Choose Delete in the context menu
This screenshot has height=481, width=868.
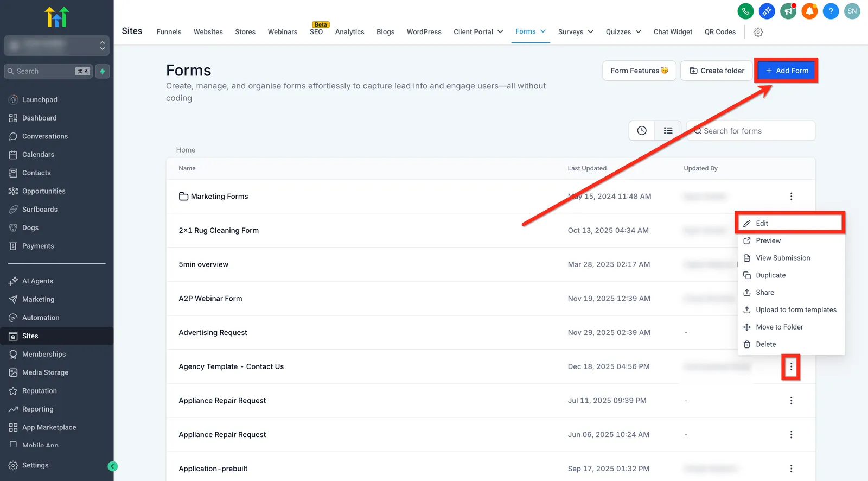click(x=790, y=344)
